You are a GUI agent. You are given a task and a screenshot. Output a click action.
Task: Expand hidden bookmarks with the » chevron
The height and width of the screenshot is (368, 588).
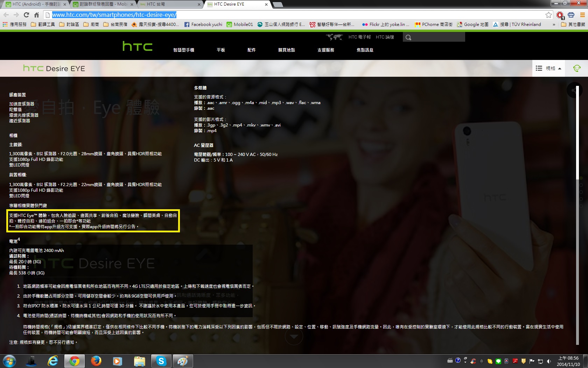[x=554, y=25]
